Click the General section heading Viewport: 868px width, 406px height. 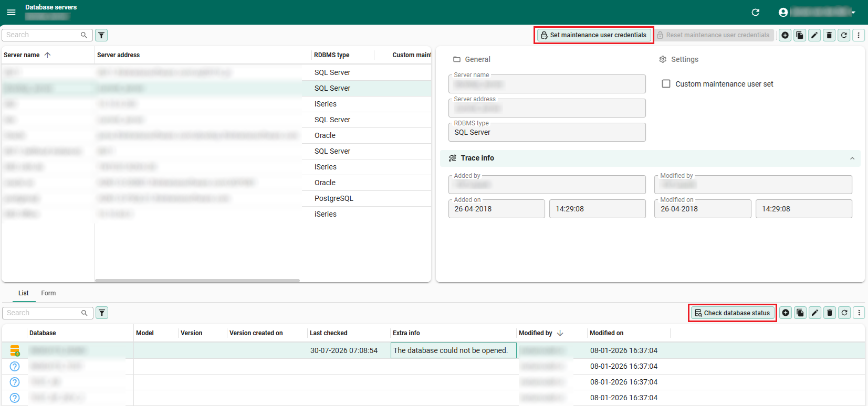[477, 59]
